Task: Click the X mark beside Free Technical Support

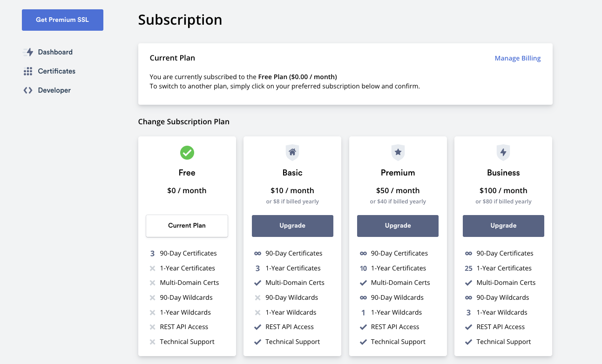Action: point(152,342)
